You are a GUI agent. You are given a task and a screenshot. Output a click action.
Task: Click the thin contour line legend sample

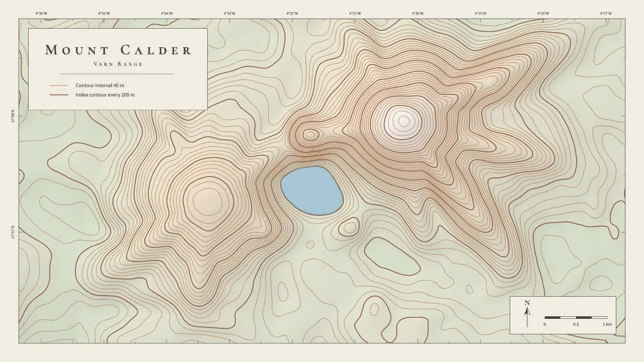[59, 85]
